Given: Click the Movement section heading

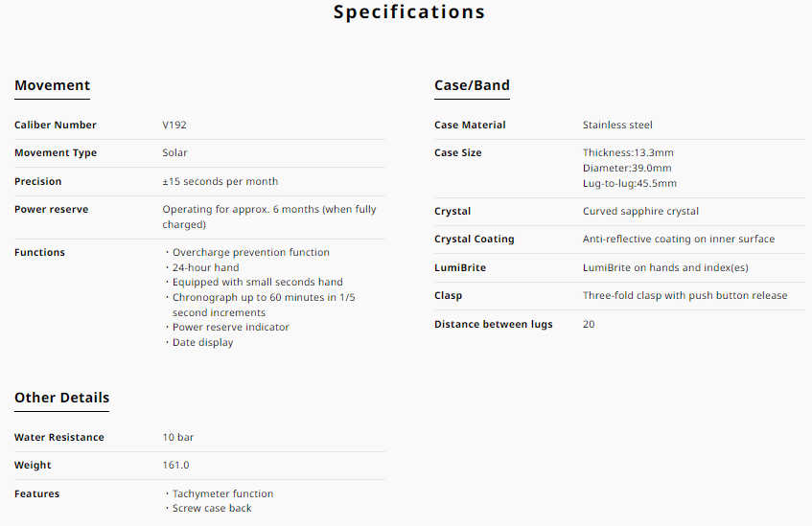Looking at the screenshot, I should [53, 85].
